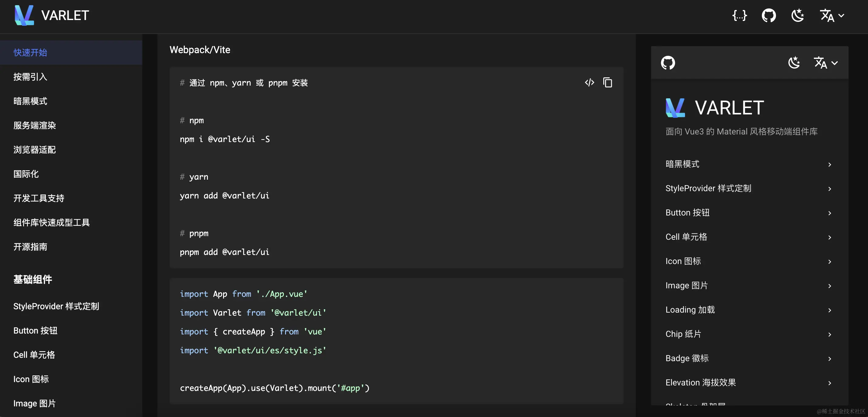
Task: Open GitHub icon in mobile preview
Action: pyautogui.click(x=668, y=63)
